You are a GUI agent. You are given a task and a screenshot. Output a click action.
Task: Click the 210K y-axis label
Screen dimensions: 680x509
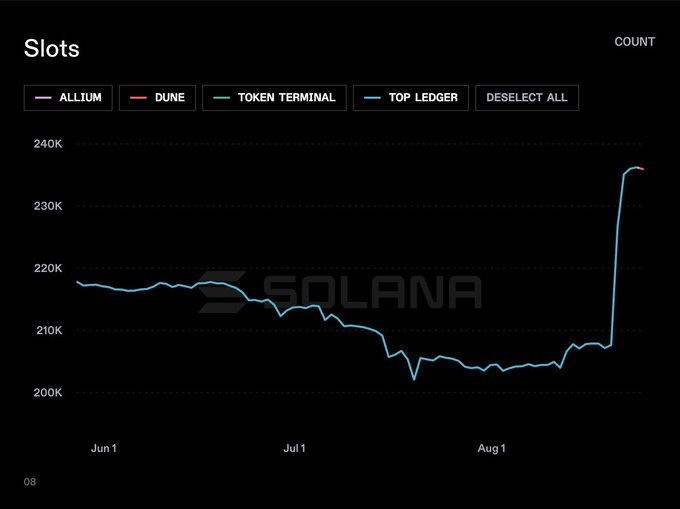coord(49,330)
